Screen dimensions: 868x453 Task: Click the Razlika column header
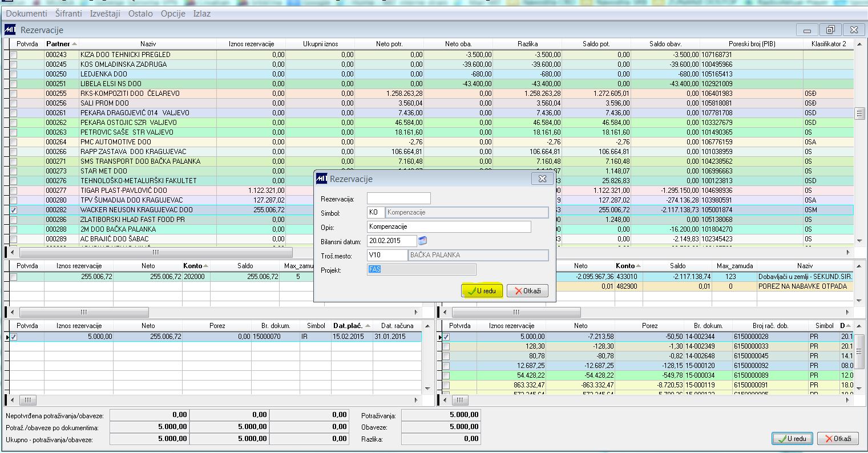(527, 44)
